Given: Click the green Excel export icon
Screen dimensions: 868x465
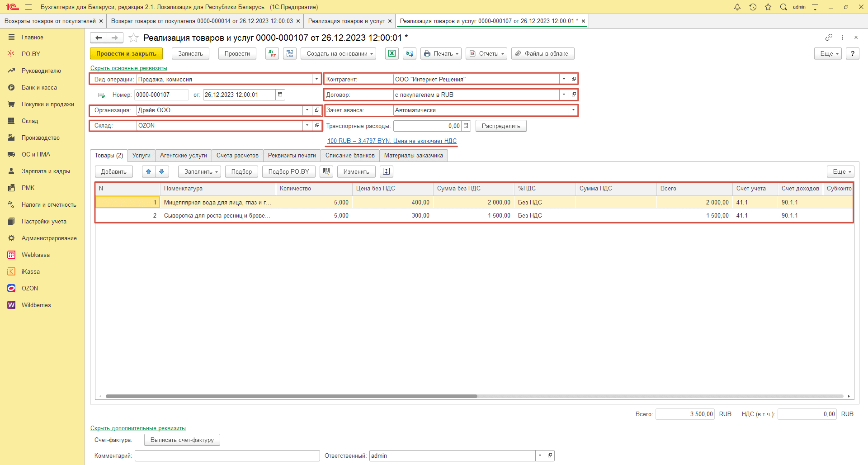Looking at the screenshot, I should [392, 53].
